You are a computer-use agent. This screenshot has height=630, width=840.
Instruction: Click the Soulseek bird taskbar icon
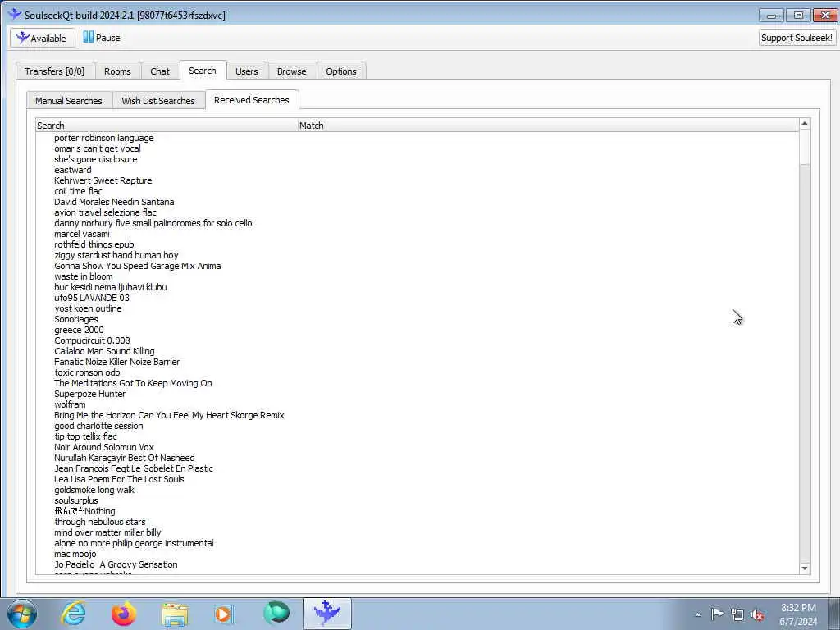[x=326, y=614]
